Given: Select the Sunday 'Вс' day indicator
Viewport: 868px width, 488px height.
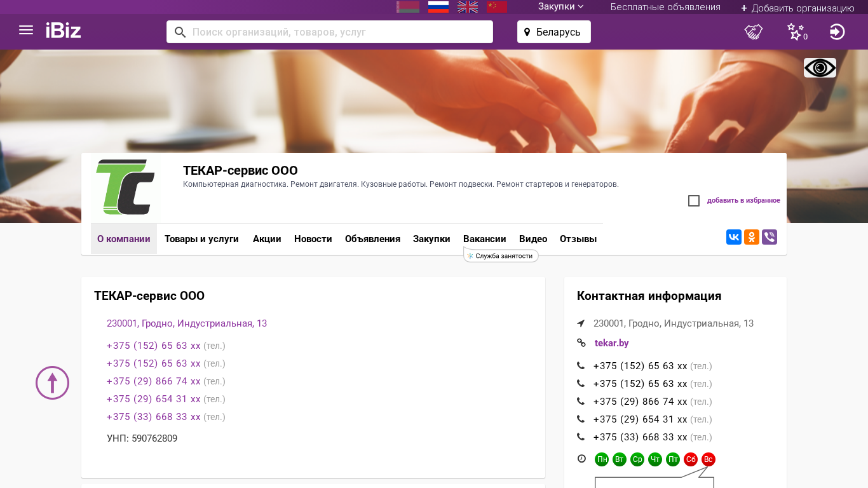Looking at the screenshot, I should (709, 459).
